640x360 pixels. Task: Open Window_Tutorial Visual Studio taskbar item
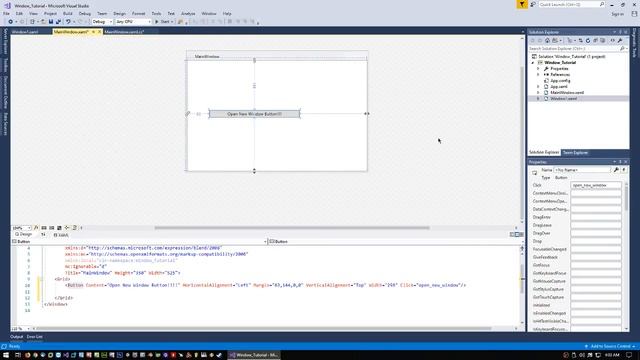click(254, 355)
